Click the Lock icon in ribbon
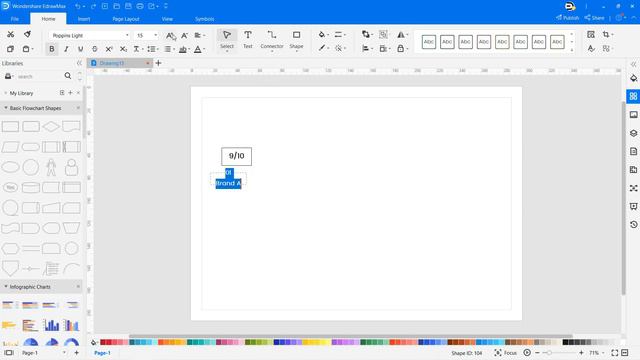640x360 pixels. 401,49
